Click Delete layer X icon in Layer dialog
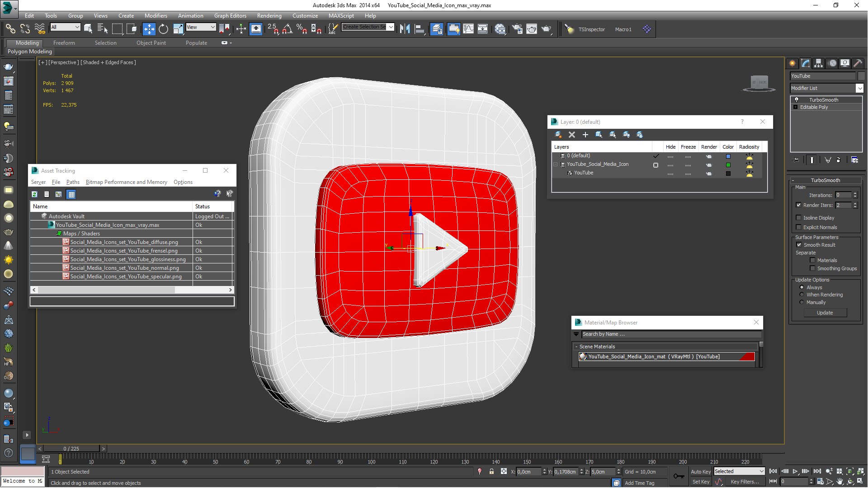 [x=572, y=135]
